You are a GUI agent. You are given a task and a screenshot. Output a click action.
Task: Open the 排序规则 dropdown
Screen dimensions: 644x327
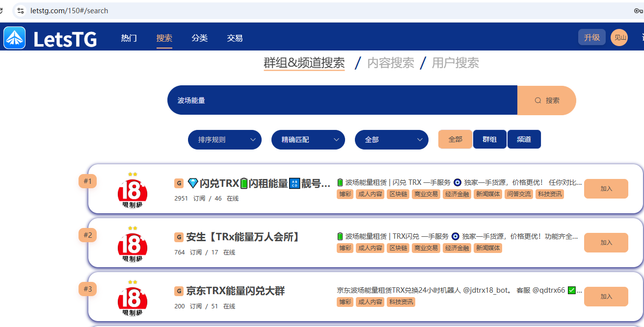[x=225, y=140]
